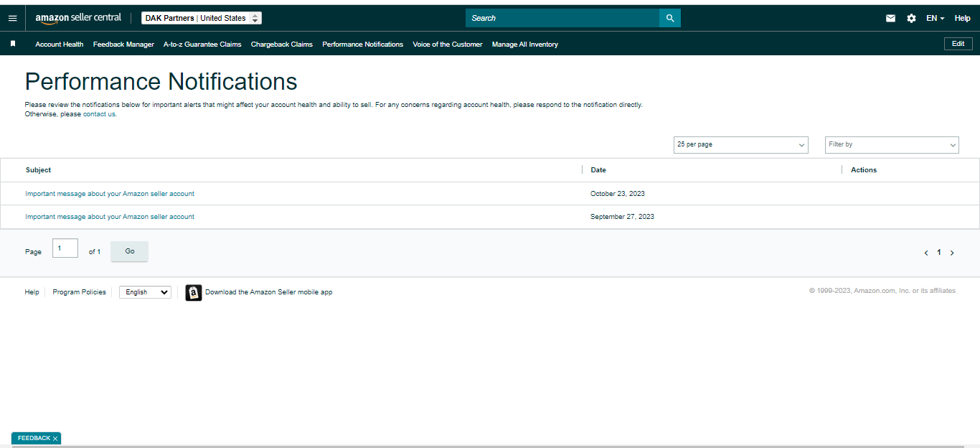The height and width of the screenshot is (448, 980).
Task: Click the Date column header
Action: click(598, 170)
